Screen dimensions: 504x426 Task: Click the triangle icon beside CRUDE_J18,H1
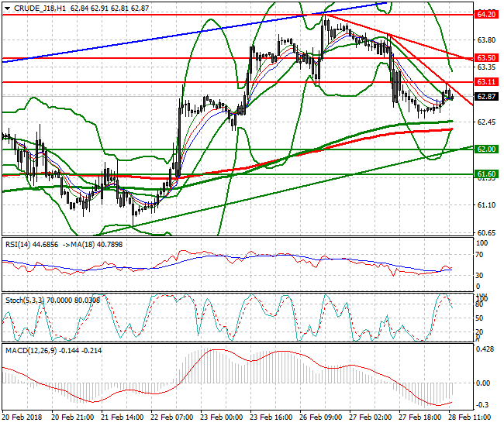(8, 9)
